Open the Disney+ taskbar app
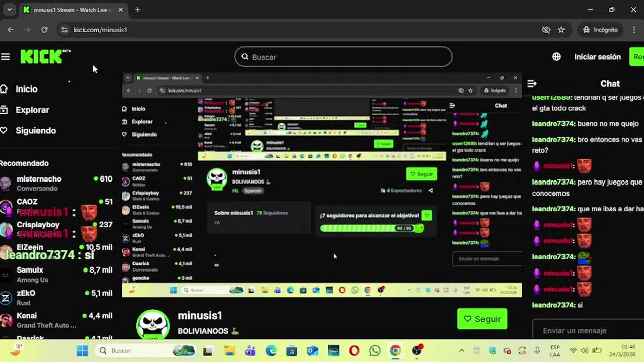This screenshot has height=362, width=644. (333, 351)
